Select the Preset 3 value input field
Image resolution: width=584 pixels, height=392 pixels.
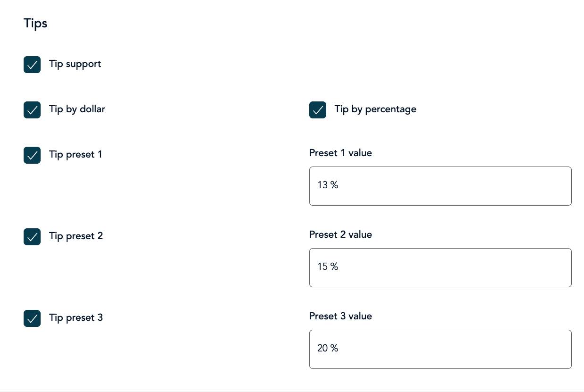click(440, 349)
